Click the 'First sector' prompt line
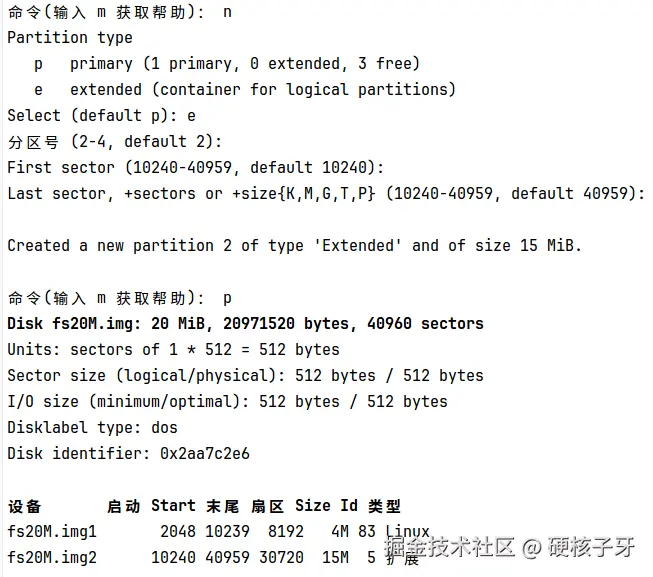The width and height of the screenshot is (653, 577). pyautogui.click(x=195, y=167)
